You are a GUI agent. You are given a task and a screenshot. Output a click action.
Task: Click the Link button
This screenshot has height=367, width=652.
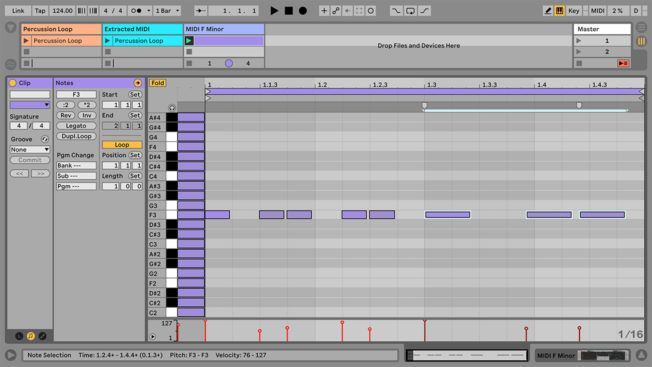(17, 11)
